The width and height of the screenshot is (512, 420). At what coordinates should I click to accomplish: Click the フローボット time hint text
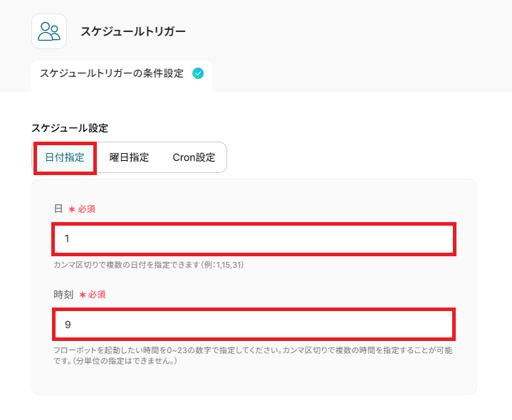[x=253, y=355]
